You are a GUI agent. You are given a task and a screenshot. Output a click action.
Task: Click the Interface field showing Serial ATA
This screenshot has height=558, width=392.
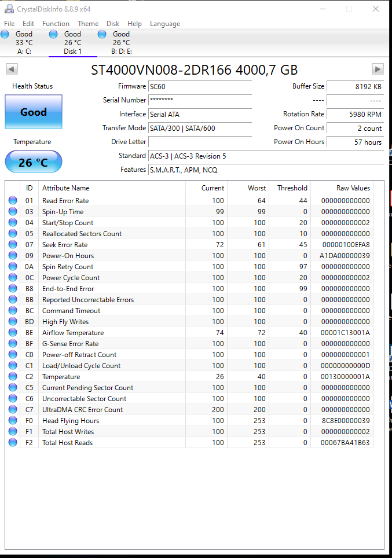point(200,114)
